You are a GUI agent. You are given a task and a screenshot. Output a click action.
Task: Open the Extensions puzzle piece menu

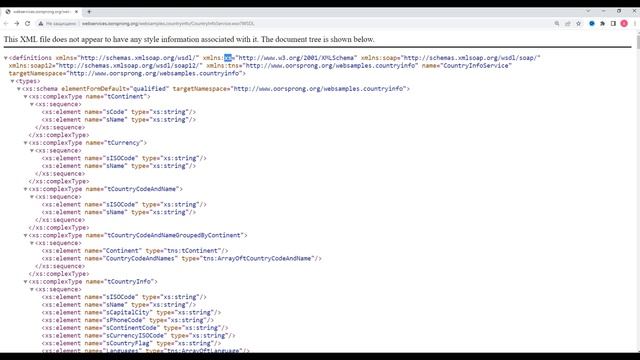coord(602,24)
